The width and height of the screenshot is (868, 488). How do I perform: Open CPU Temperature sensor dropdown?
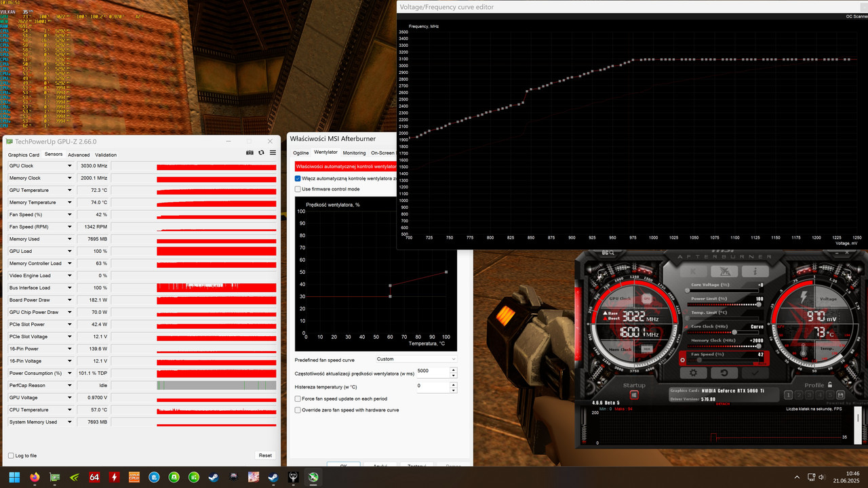[x=69, y=410]
